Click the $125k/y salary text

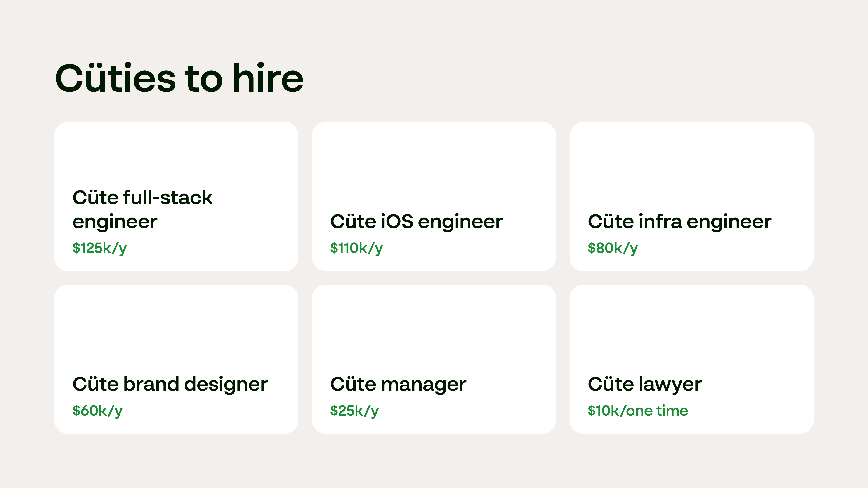99,248
